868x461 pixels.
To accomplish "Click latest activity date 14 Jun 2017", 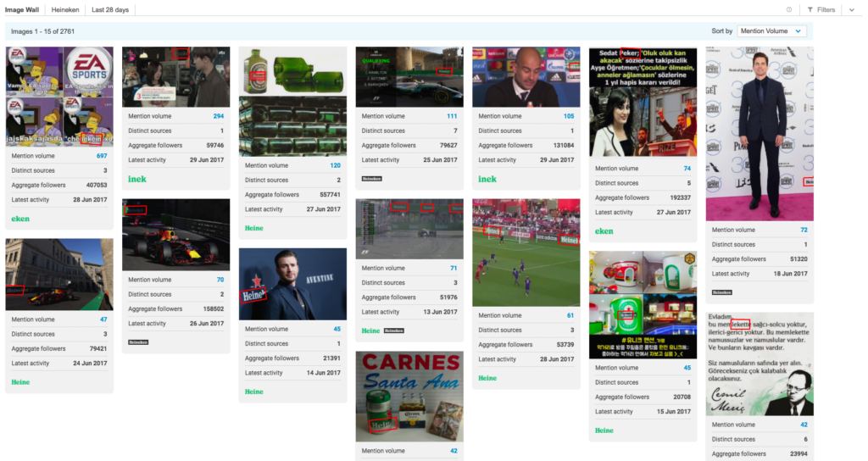I will tap(323, 373).
